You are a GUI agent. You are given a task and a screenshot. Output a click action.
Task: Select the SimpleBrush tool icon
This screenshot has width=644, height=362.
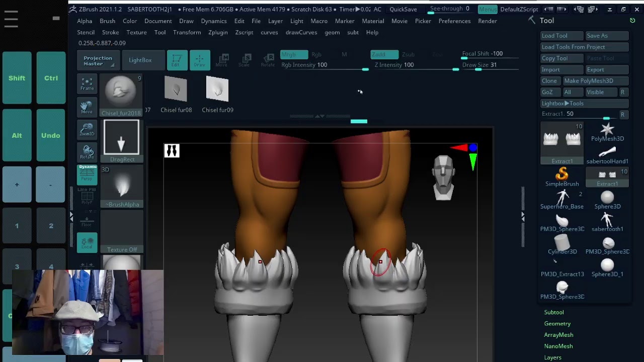tap(562, 177)
